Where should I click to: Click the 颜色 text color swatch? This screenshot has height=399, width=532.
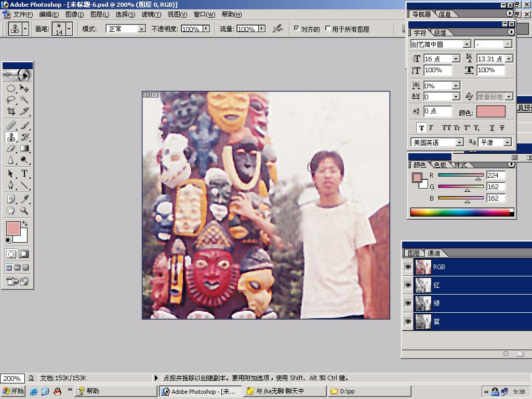[x=490, y=112]
